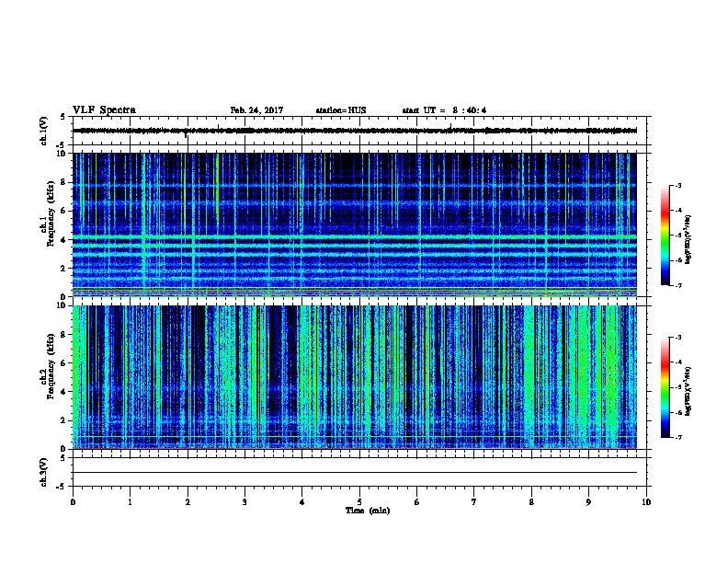
Task: Click the time axis tick label "1"
Action: click(130, 502)
